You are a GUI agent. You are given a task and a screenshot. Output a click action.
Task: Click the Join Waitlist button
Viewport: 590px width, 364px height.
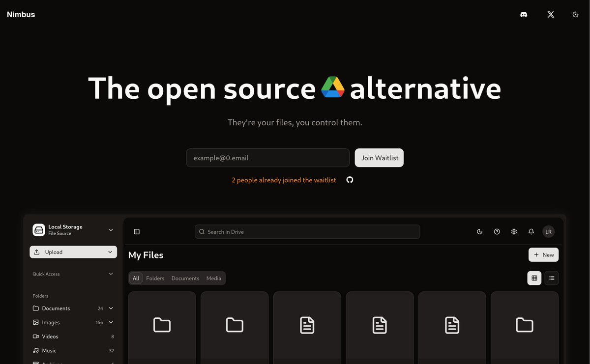tap(379, 158)
